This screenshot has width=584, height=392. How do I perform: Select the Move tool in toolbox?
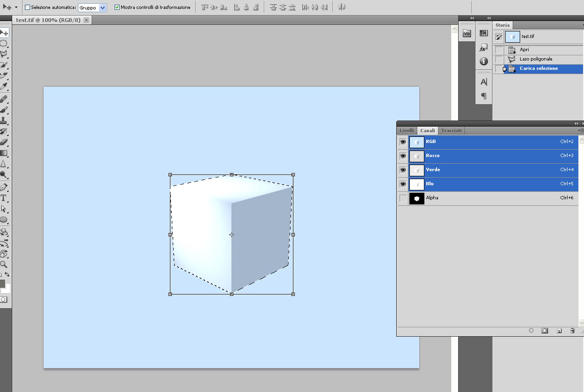4,33
